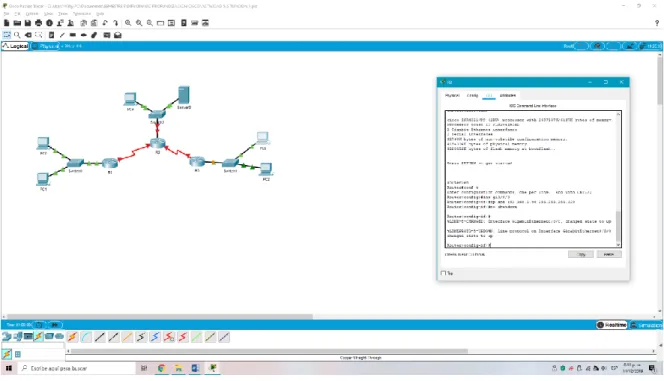This screenshot has height=381, width=664.
Task: Open the Extensions menu
Action: click(x=82, y=14)
